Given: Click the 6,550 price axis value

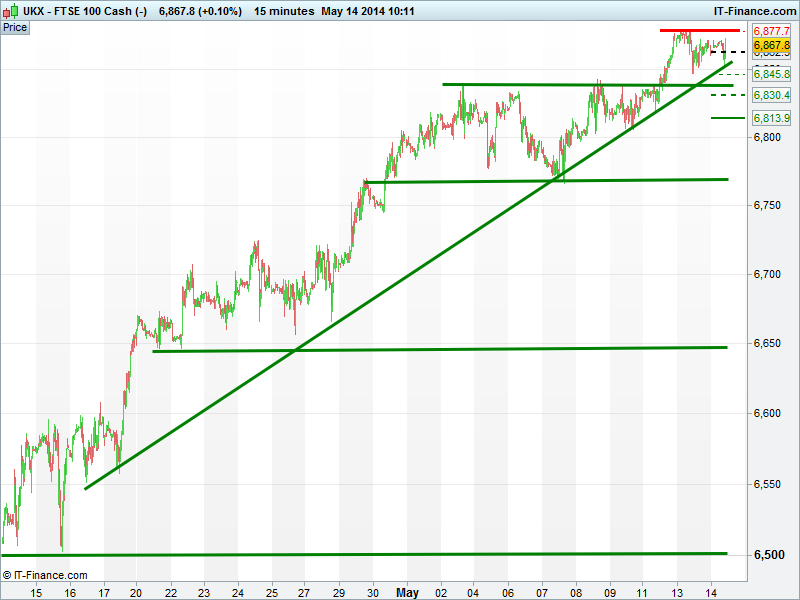Looking at the screenshot, I should pyautogui.click(x=767, y=484).
